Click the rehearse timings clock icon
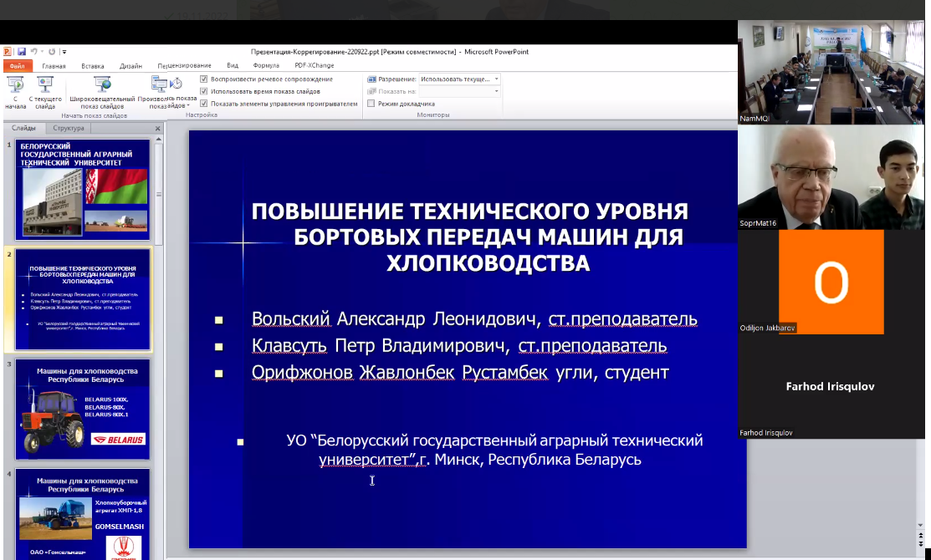Screen dimensions: 931x560 click(176, 84)
